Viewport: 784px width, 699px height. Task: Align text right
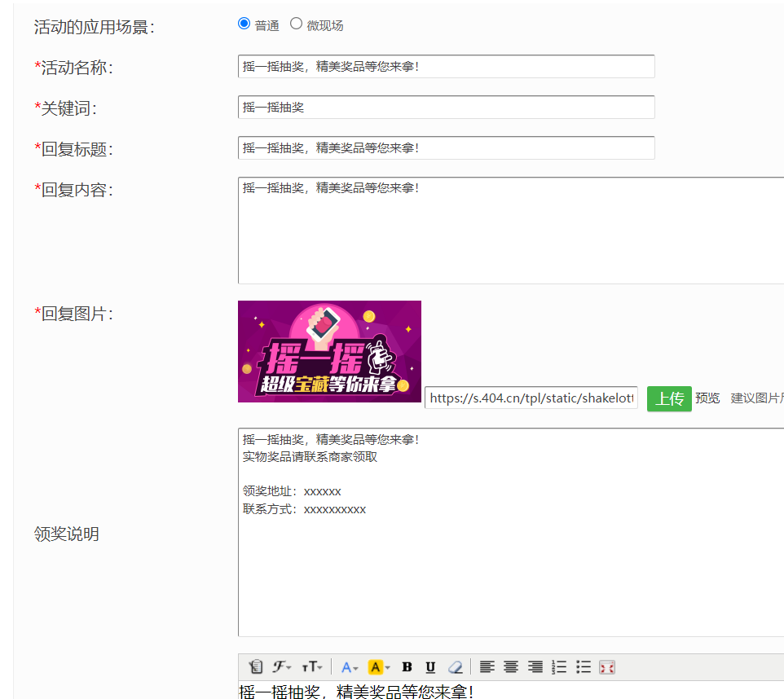coord(535,667)
